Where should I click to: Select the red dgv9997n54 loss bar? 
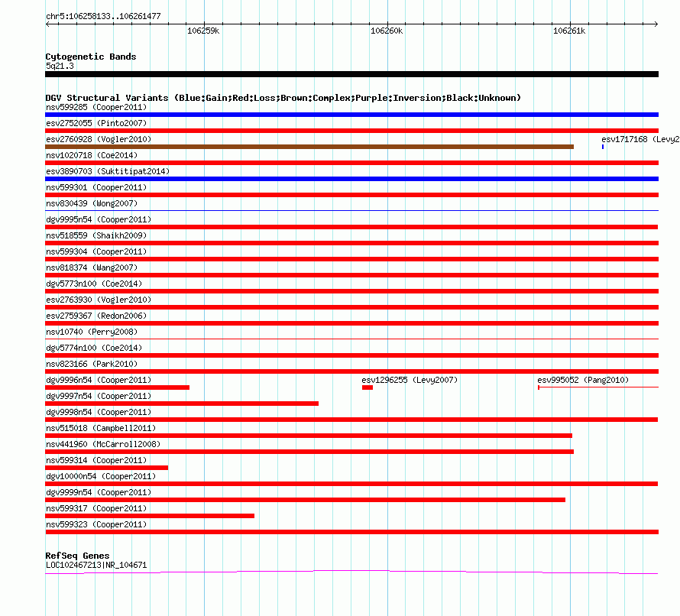[x=182, y=404]
